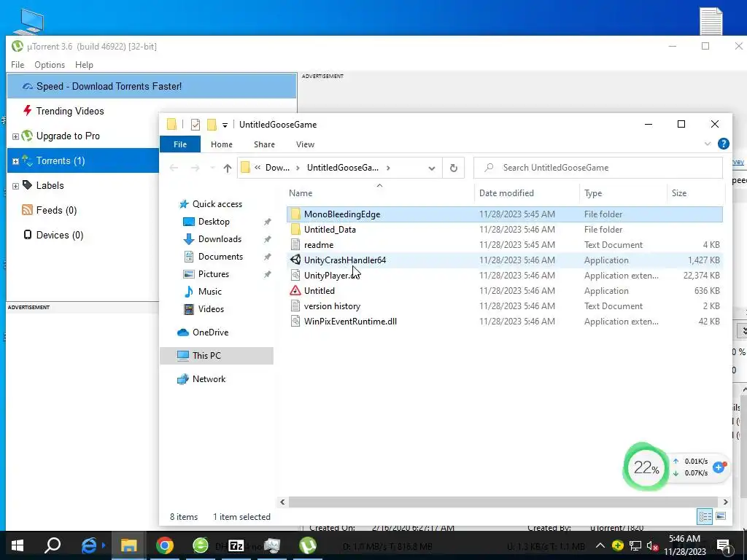
Task: Click the 22% memory booster circle
Action: (646, 467)
